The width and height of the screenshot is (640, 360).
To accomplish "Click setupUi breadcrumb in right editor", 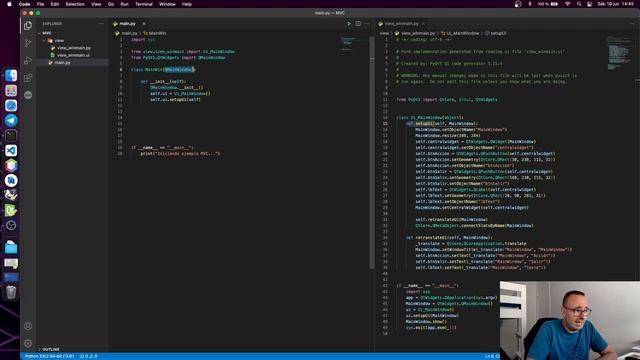I will click(496, 33).
